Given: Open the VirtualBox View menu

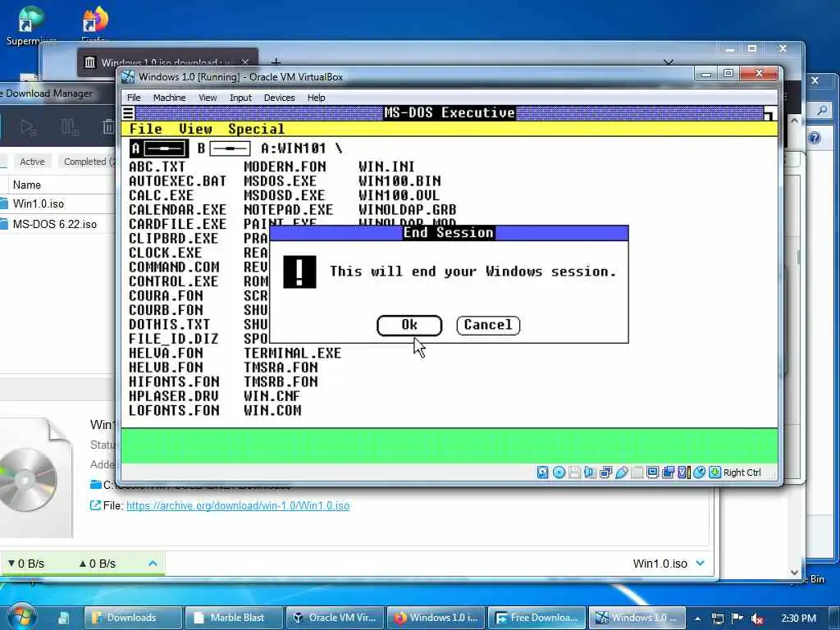Looking at the screenshot, I should point(208,98).
